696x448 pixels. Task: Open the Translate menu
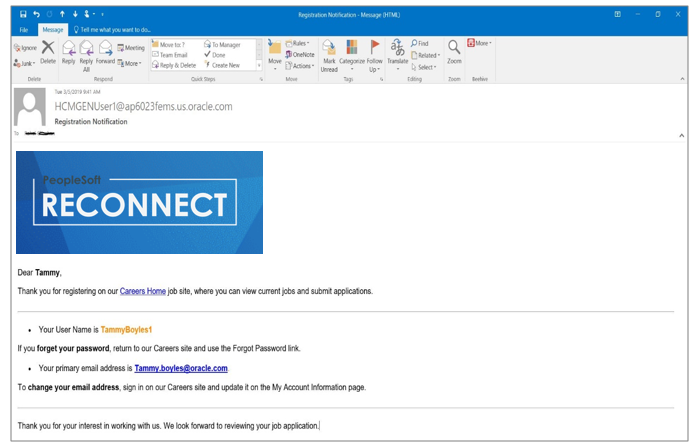[397, 55]
